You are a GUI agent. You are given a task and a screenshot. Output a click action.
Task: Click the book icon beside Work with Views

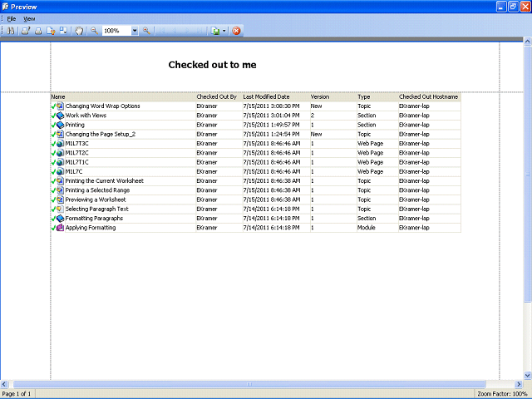pos(60,116)
